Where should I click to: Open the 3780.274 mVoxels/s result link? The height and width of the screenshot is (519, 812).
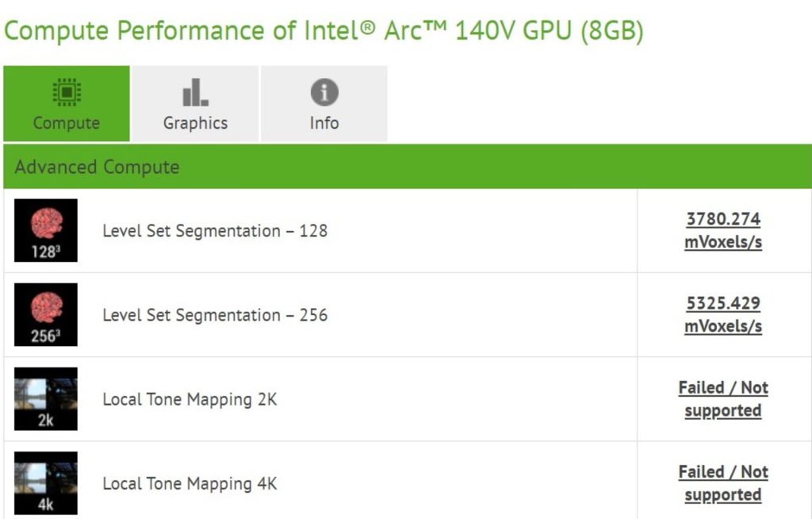(x=723, y=230)
